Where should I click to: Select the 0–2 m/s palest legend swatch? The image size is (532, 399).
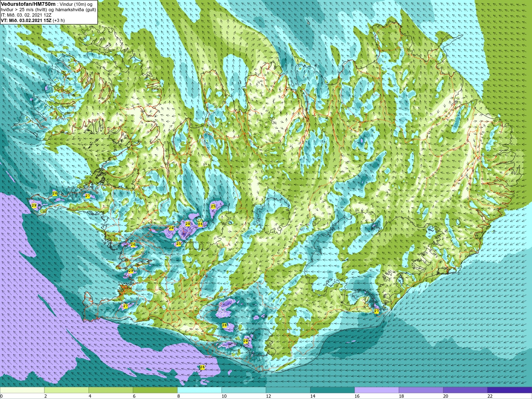(22, 390)
